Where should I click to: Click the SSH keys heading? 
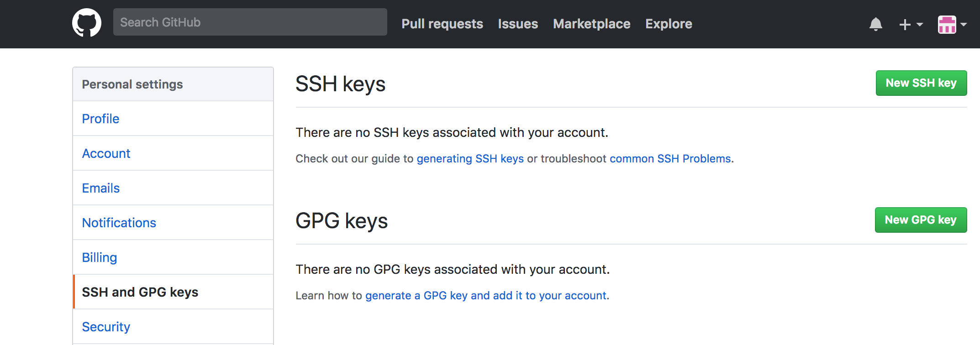[x=340, y=84]
